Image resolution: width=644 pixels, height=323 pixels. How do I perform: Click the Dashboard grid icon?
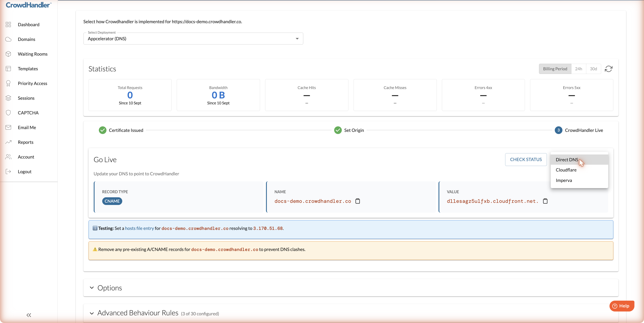(x=8, y=25)
